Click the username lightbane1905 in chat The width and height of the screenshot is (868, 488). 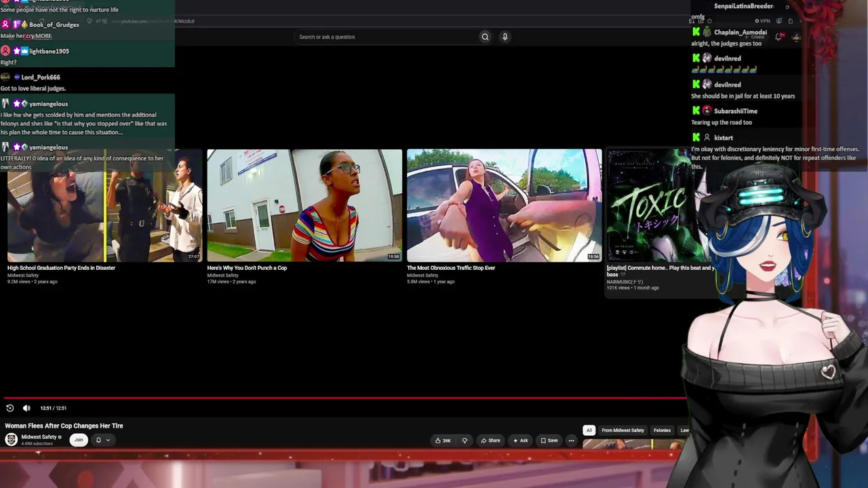(49, 52)
